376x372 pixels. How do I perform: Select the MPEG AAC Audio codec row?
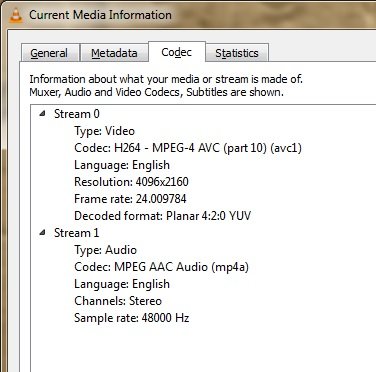[161, 267]
